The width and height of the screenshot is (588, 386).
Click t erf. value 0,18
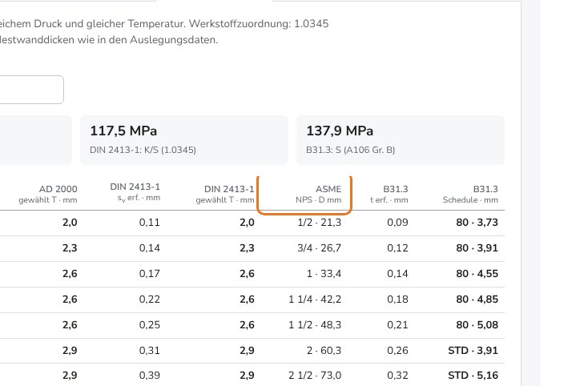(397, 300)
